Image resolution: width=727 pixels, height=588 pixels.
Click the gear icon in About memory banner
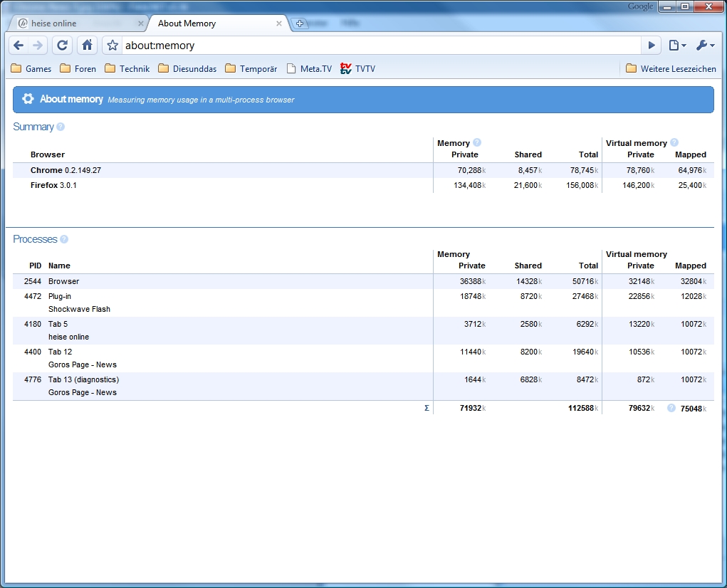(28, 99)
